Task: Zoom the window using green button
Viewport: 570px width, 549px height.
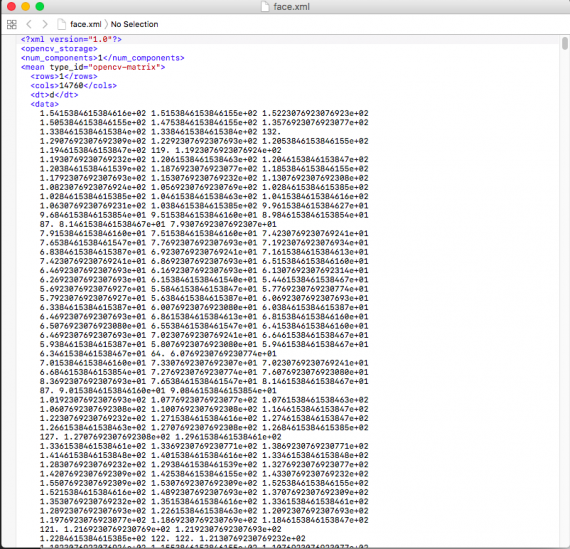Action: [x=40, y=7]
